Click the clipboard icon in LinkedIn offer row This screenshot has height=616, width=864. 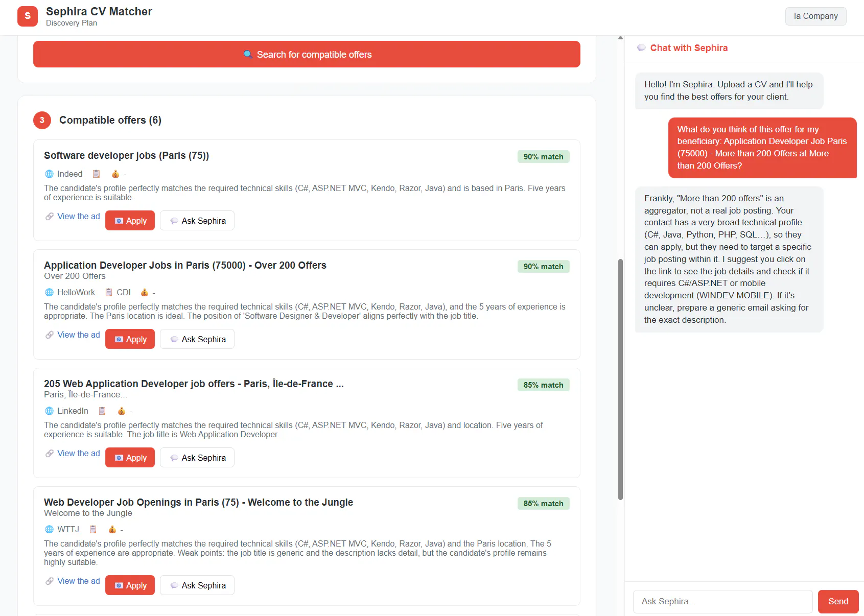click(102, 411)
